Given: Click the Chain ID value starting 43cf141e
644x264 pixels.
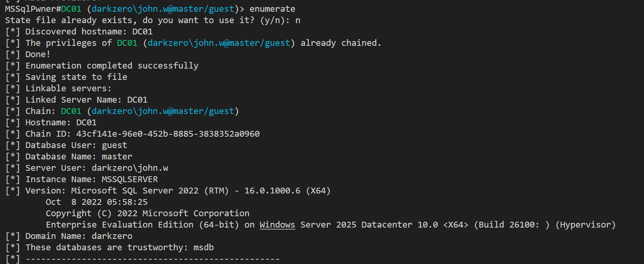Looking at the screenshot, I should [x=168, y=134].
